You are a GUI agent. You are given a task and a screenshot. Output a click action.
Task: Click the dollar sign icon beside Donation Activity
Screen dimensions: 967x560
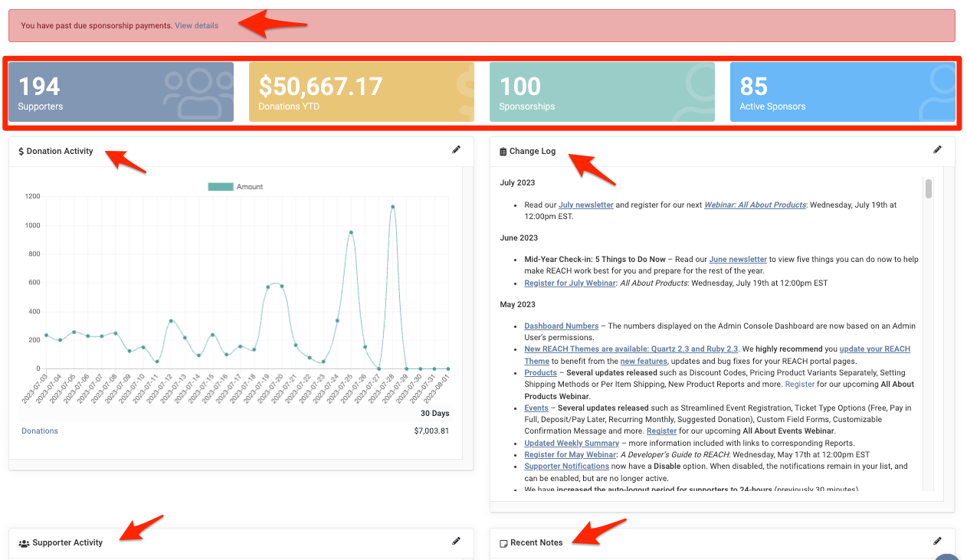[x=21, y=151]
